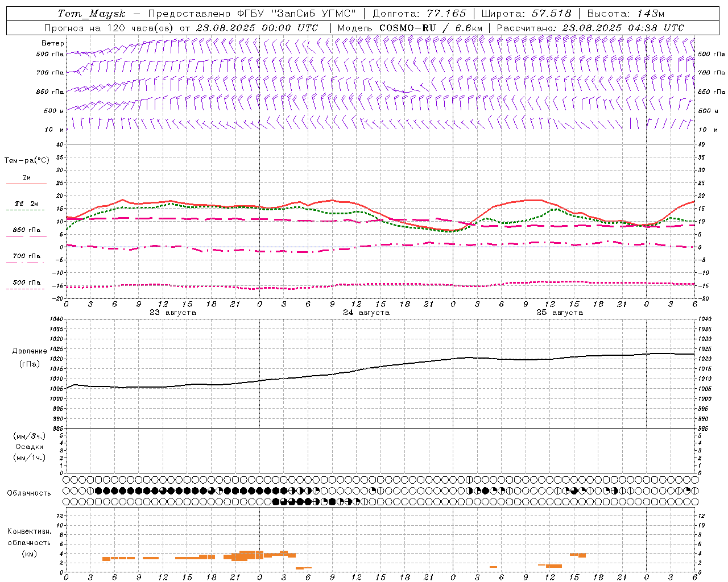Click the "Ветер" wind panel label
The image size is (728, 582).
(53, 43)
